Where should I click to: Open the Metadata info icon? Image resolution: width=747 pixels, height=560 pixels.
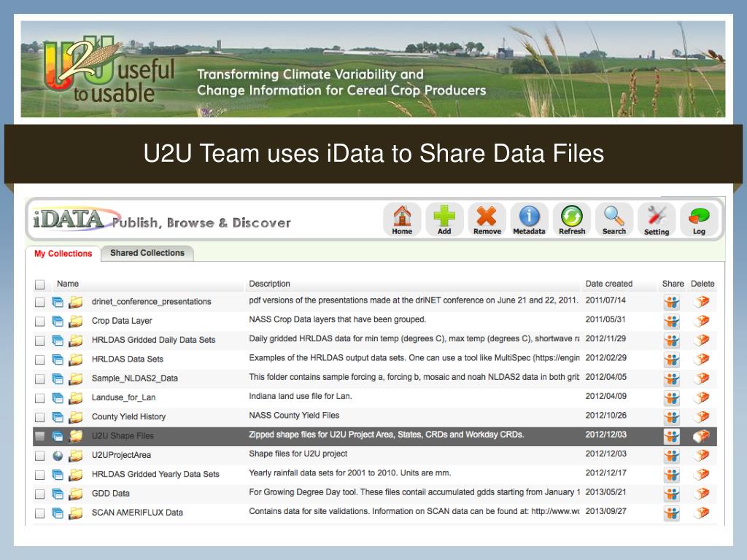530,219
